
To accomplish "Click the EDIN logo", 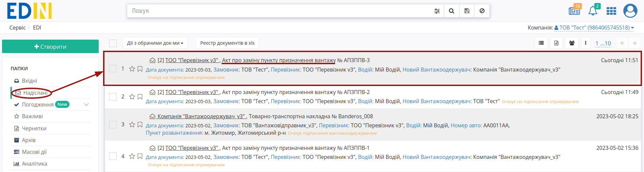I will point(30,11).
